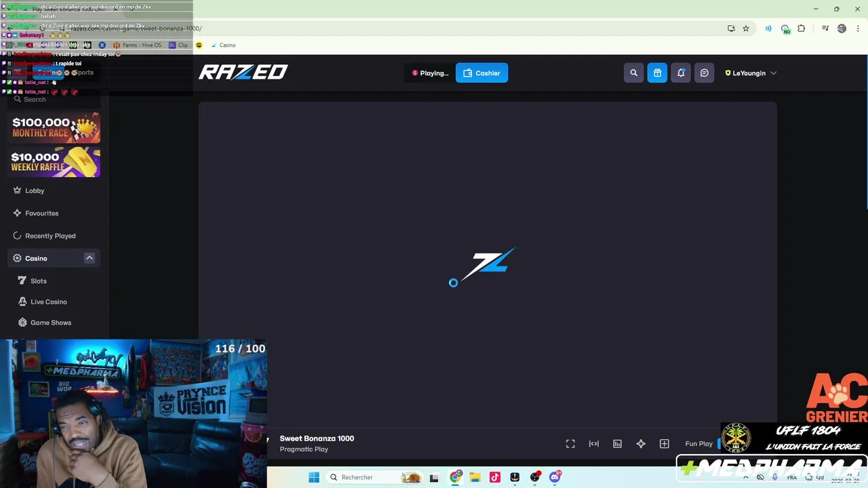Screen dimensions: 868x488
Task: Go to Razed home via logo
Action: point(243,72)
